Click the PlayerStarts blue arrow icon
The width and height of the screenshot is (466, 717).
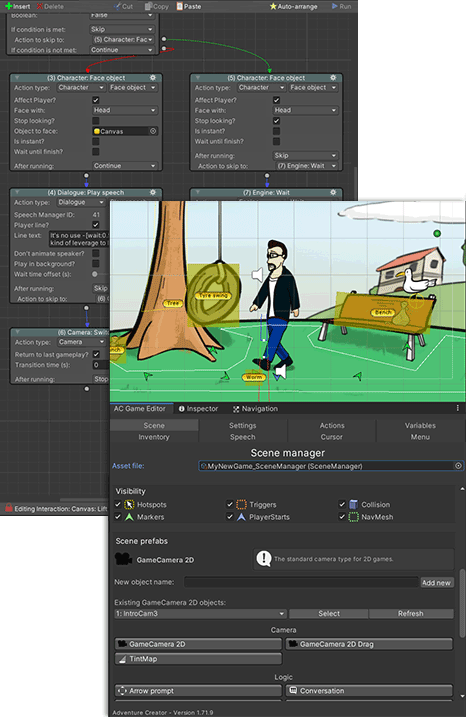241,517
